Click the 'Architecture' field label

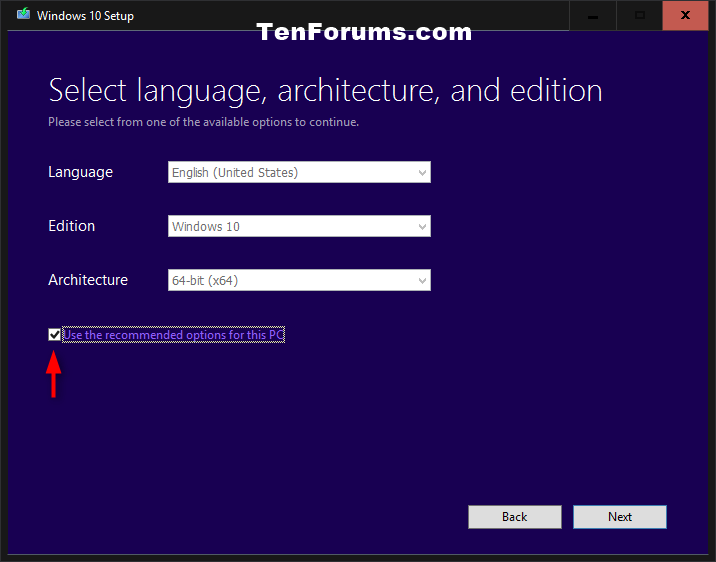coord(88,280)
